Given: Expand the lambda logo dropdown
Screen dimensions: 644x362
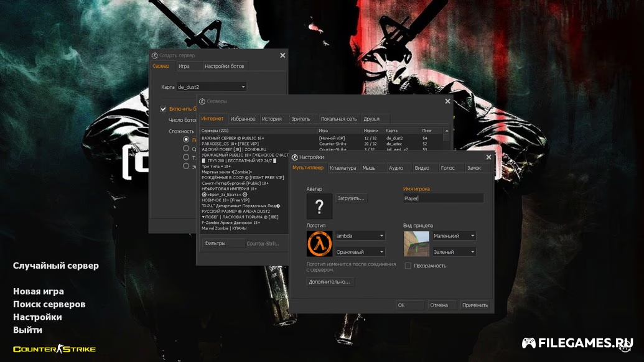Looking at the screenshot, I should click(360, 236).
